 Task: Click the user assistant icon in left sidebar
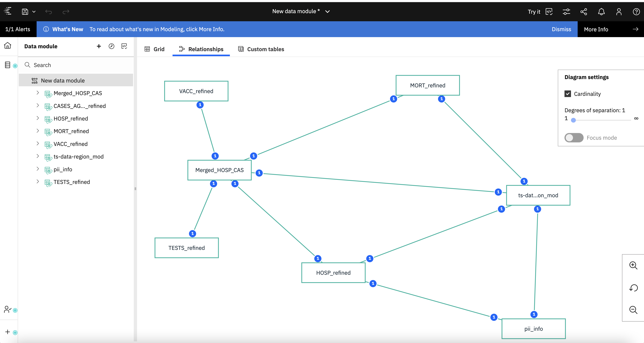tap(8, 309)
